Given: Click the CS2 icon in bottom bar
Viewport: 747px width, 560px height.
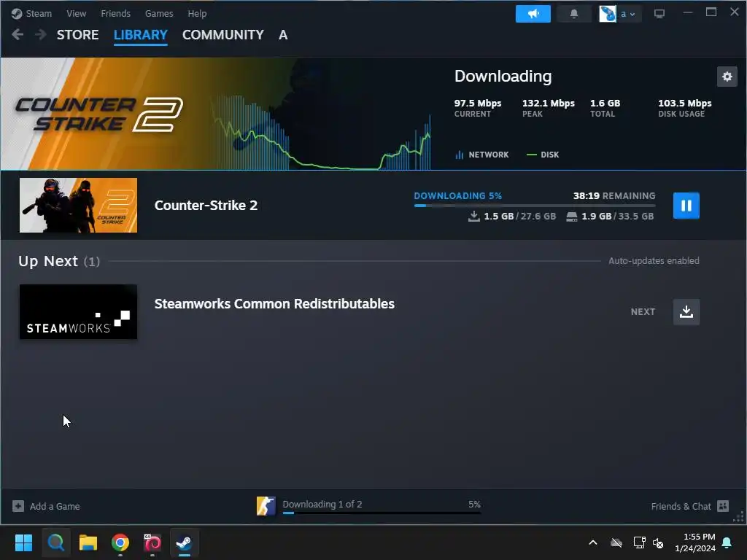Looking at the screenshot, I should tap(266, 506).
